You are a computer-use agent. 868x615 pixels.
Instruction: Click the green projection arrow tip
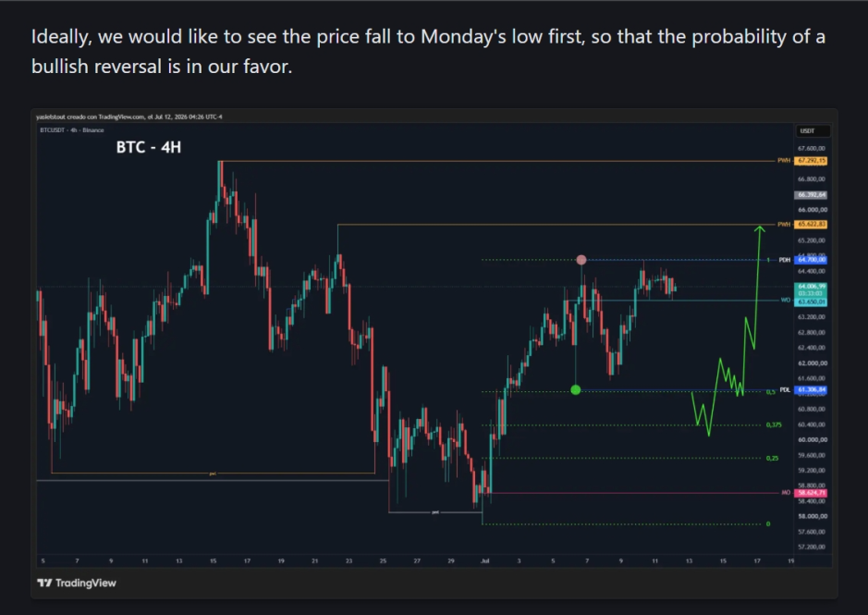coord(760,228)
